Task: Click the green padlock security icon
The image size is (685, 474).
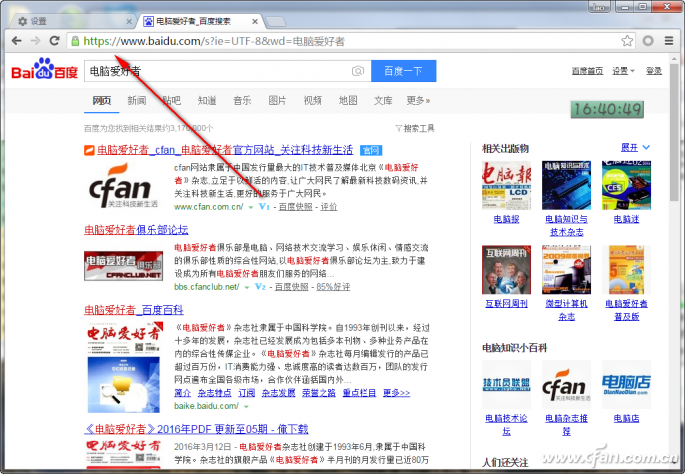Action: (75, 42)
